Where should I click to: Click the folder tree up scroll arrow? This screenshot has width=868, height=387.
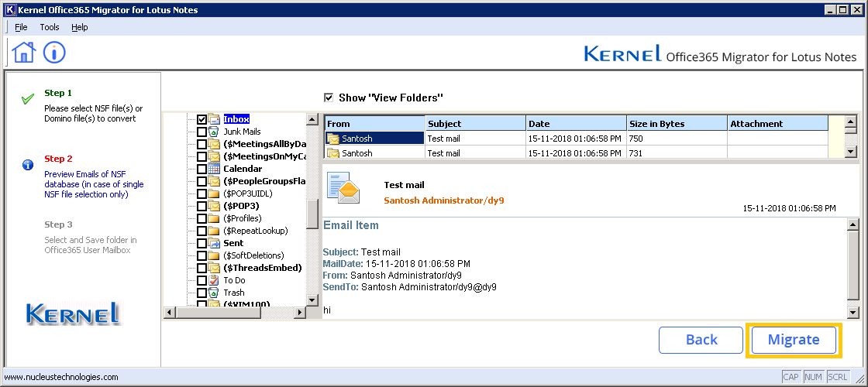click(312, 119)
